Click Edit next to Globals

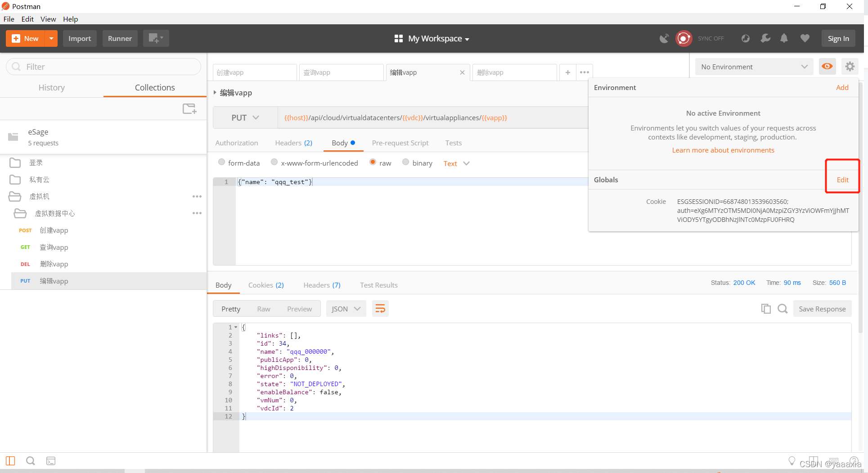click(x=842, y=180)
